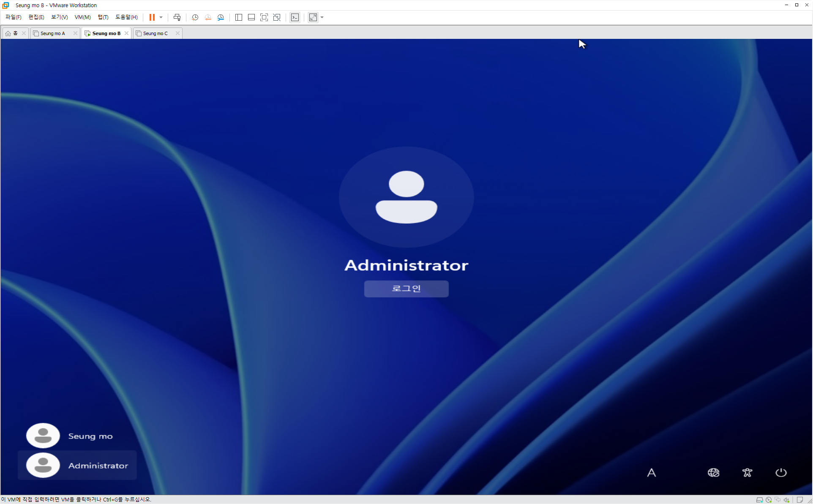Close the 홈 tab
Screen dimensions: 813x504
pyautogui.click(x=24, y=33)
